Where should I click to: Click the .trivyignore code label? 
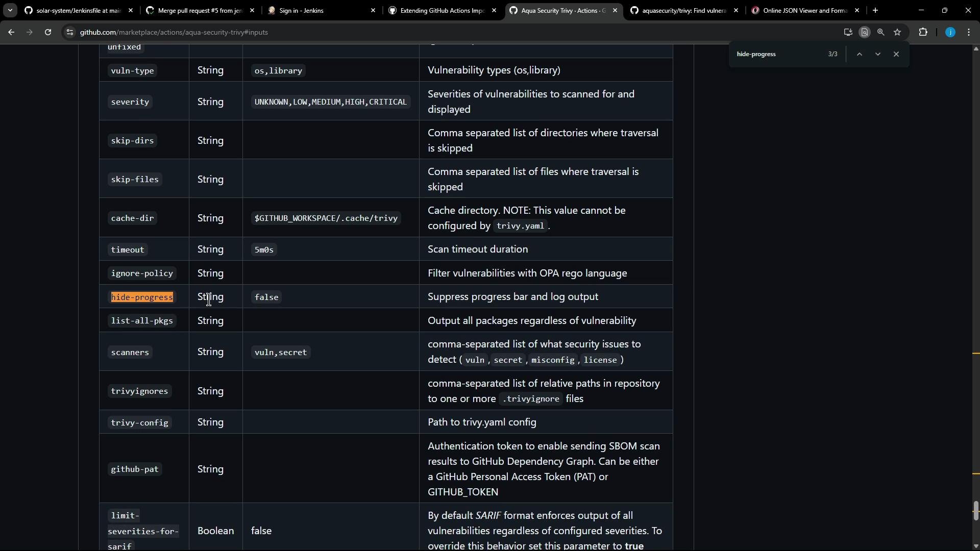(x=531, y=399)
